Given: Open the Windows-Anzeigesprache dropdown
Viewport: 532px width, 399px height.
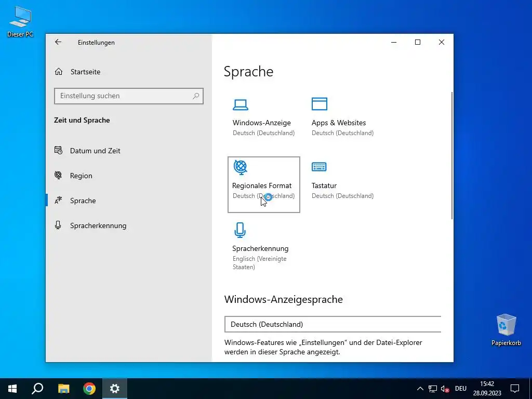Looking at the screenshot, I should (333, 324).
